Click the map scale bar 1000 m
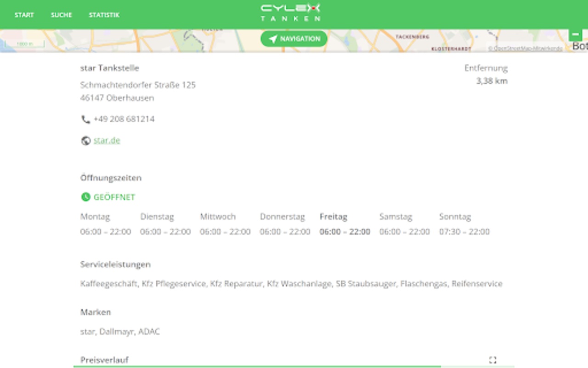Screen dimensions: 588x368 pyautogui.click(x=25, y=44)
